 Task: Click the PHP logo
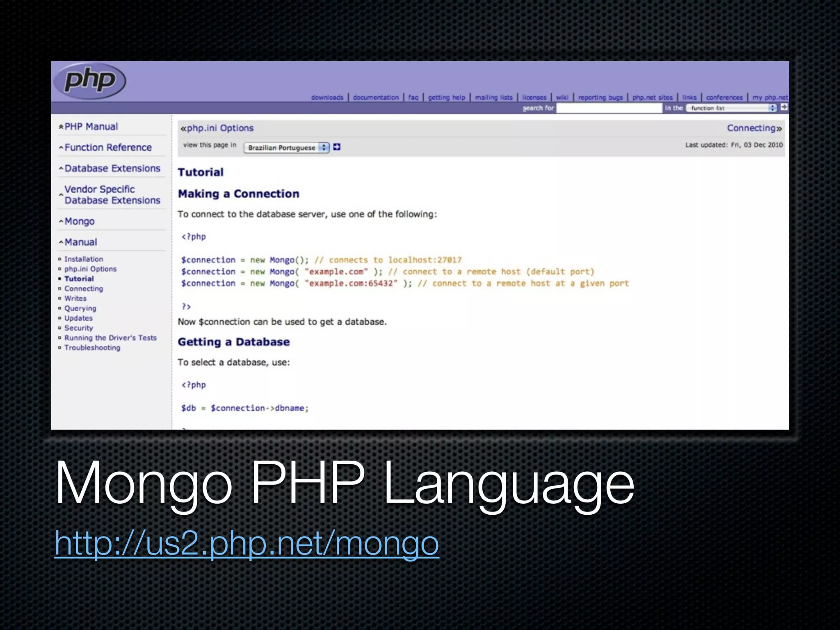pos(89,81)
